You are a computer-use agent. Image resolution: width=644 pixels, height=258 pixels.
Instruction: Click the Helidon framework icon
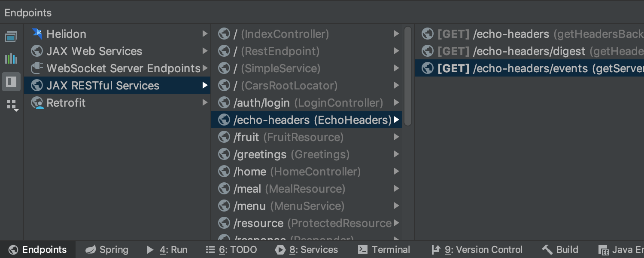coord(36,34)
